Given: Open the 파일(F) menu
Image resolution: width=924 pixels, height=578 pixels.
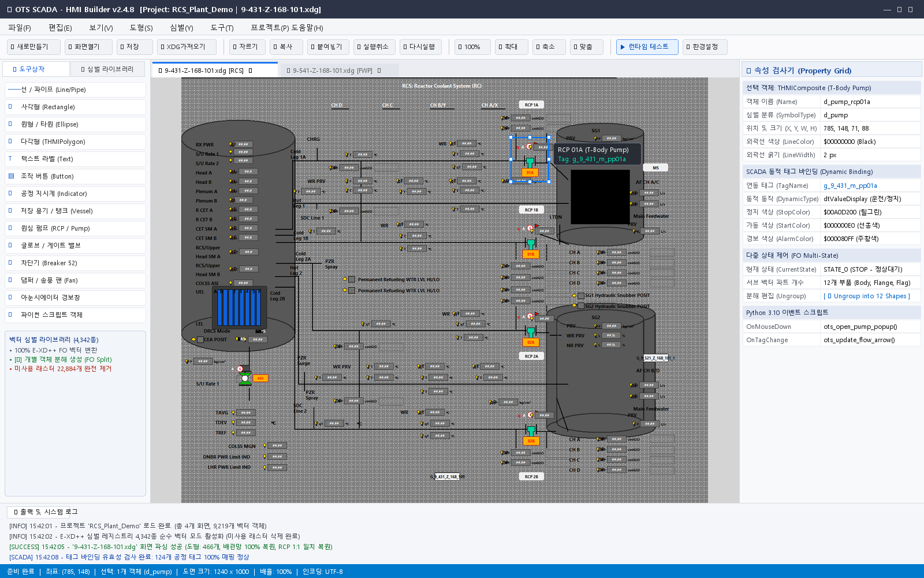Looking at the screenshot, I should 20,28.
